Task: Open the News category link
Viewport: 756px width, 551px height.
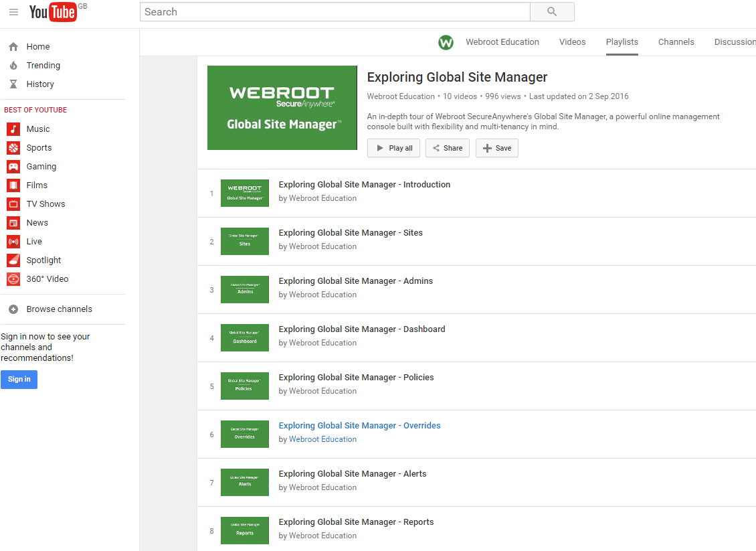Action: coord(37,223)
